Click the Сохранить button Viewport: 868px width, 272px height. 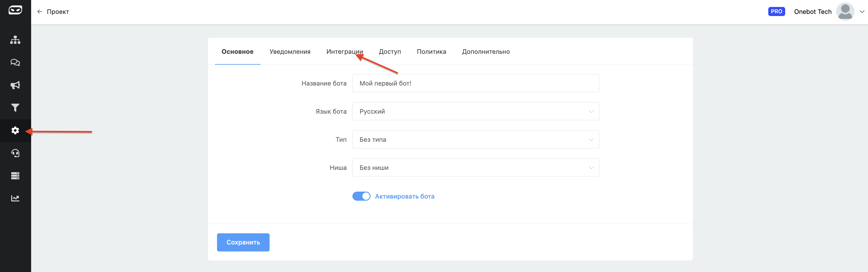[x=243, y=242]
